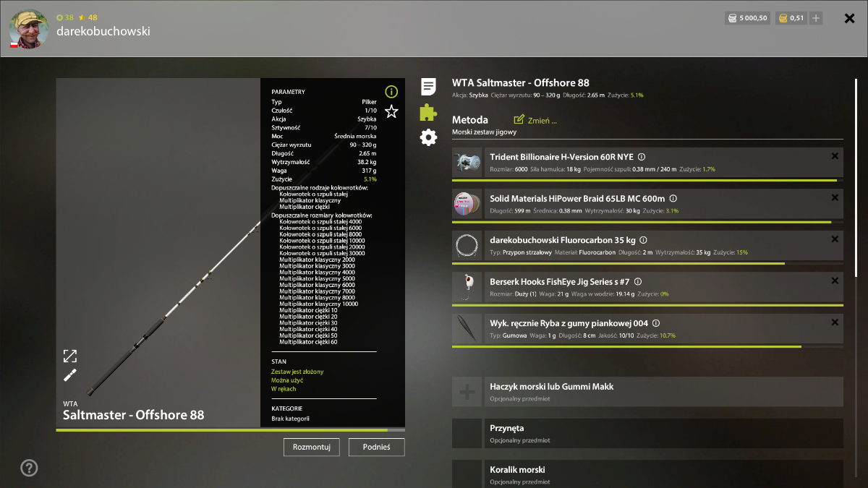The height and width of the screenshot is (488, 868).
Task: Add item to Haczyk morski lub Gummi Makk slot
Action: coord(467,392)
